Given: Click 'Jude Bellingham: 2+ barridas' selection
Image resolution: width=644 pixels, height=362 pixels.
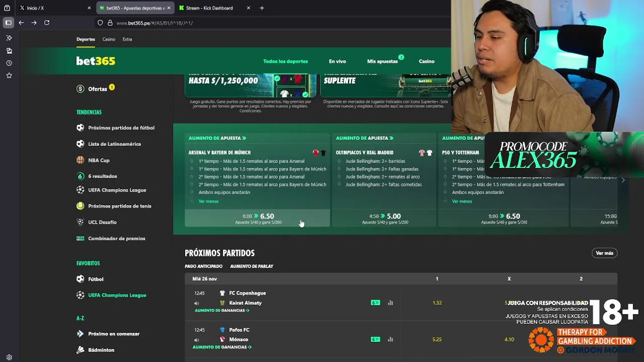Looking at the screenshot, I should [375, 161].
